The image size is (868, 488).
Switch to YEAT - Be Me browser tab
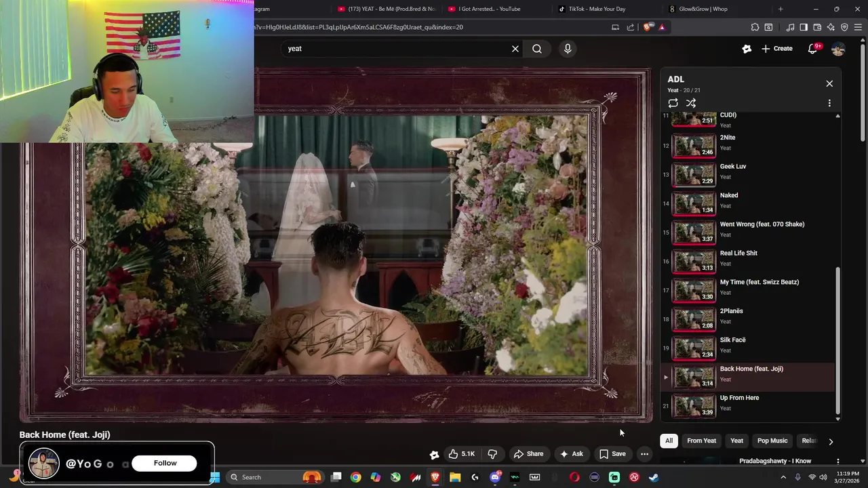click(391, 9)
